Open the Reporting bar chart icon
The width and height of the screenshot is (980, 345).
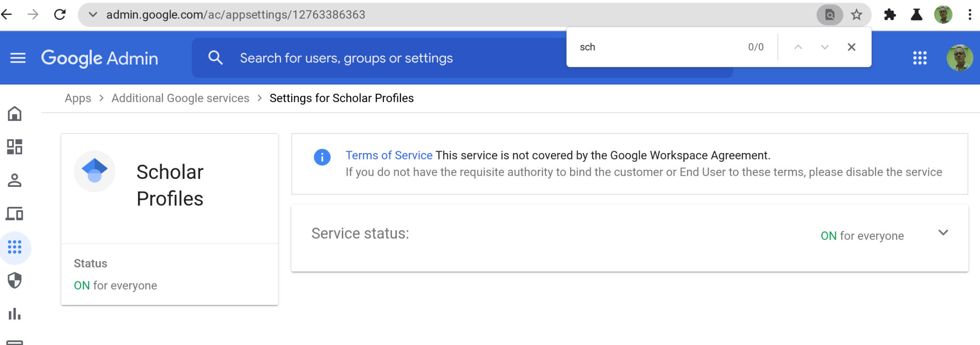click(15, 314)
